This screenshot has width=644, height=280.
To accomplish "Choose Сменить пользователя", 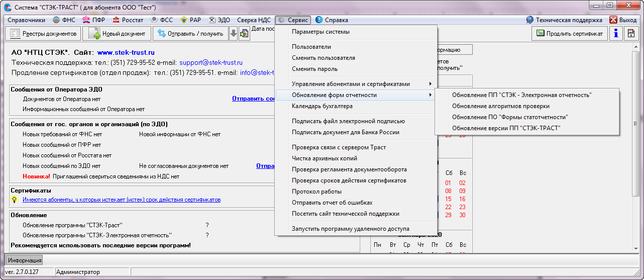I will [357, 58].
